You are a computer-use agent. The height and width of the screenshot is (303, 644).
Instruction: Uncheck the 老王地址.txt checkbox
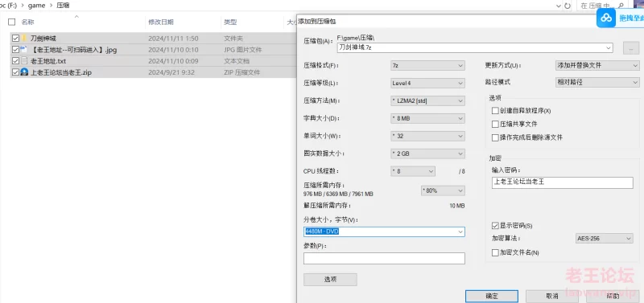[x=15, y=61]
